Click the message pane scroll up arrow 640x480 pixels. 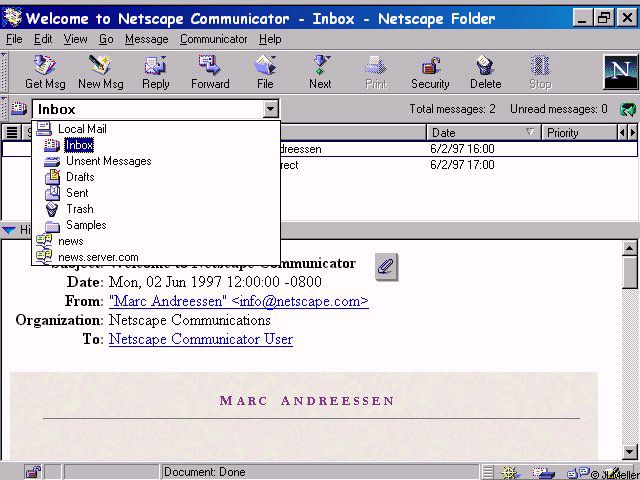pyautogui.click(x=630, y=248)
